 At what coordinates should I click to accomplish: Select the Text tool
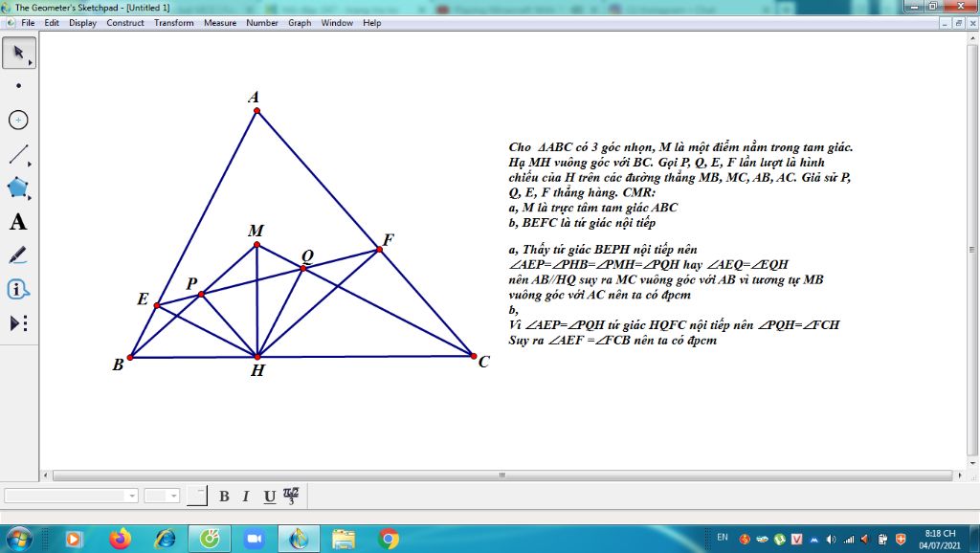click(x=19, y=222)
